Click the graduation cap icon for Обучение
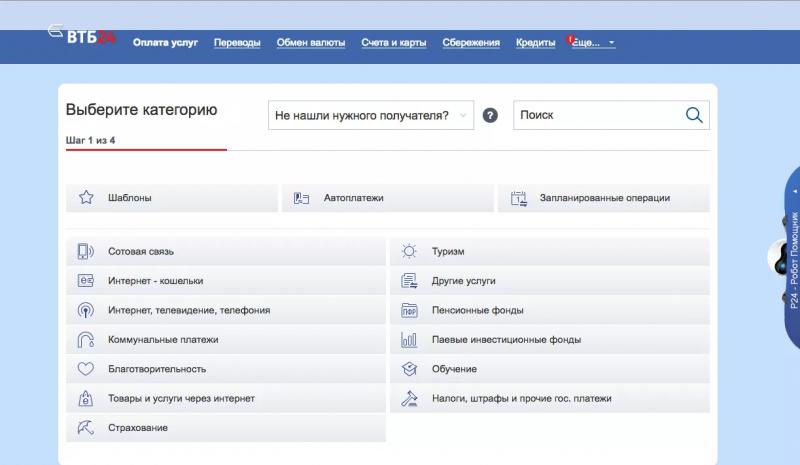 (409, 369)
